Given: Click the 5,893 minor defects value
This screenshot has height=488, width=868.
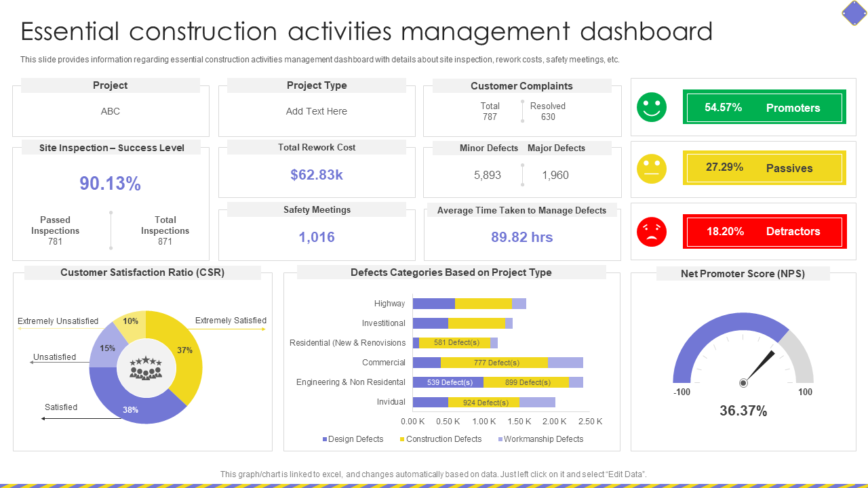Looking at the screenshot, I should click(488, 176).
